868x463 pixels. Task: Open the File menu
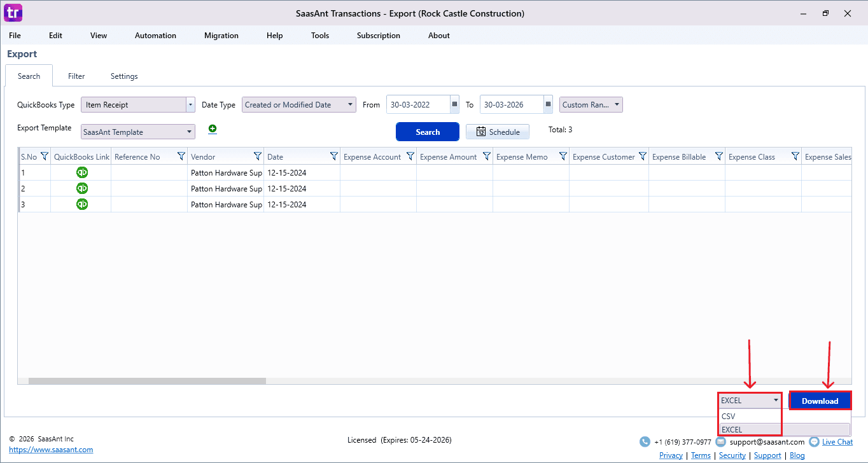coord(15,36)
